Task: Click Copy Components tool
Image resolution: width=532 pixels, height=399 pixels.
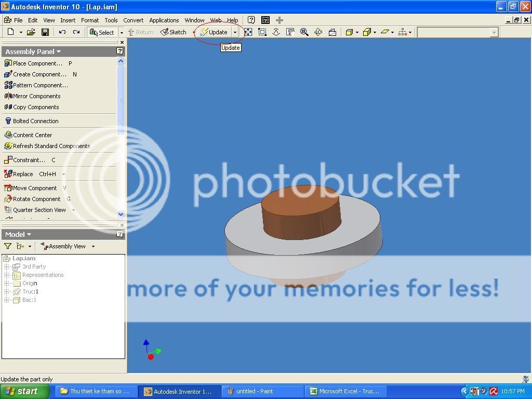Action: coord(32,107)
